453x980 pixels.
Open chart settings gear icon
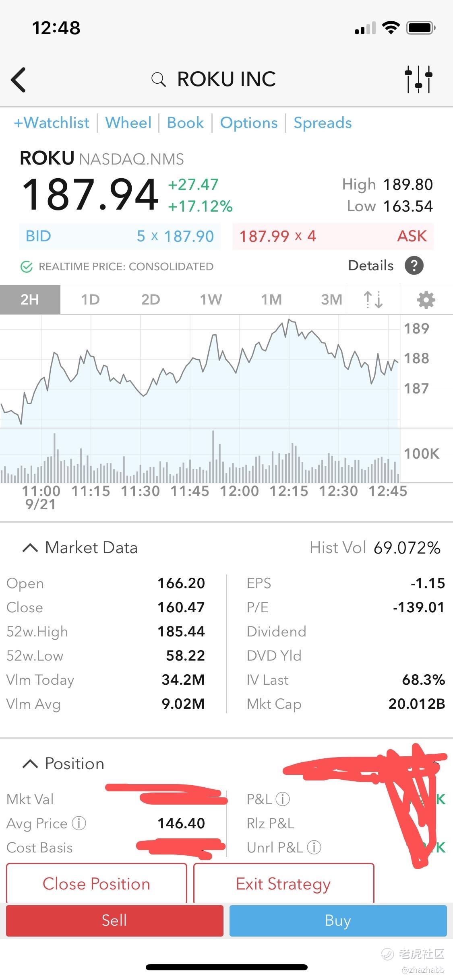[426, 300]
